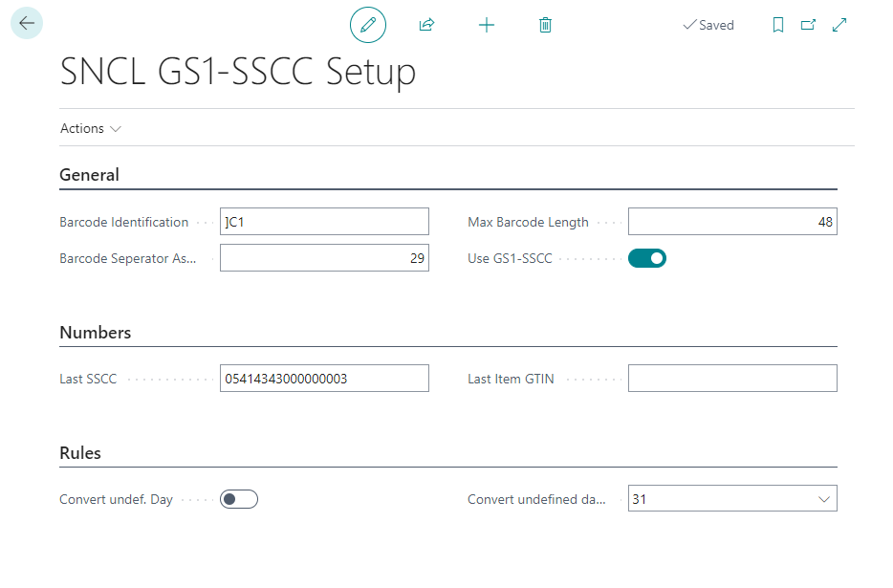Screen dimensions: 893x588
Task: Expand the Actions menu
Action: (x=91, y=128)
